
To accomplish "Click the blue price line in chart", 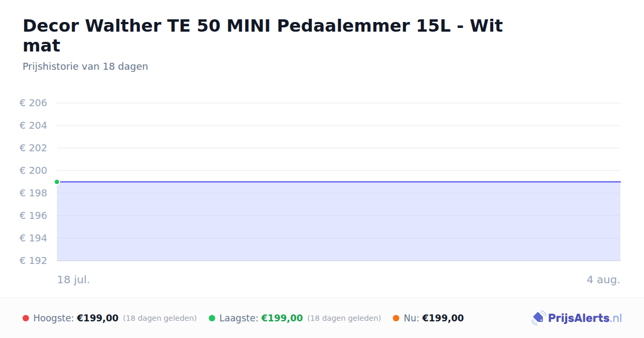I will point(339,182).
